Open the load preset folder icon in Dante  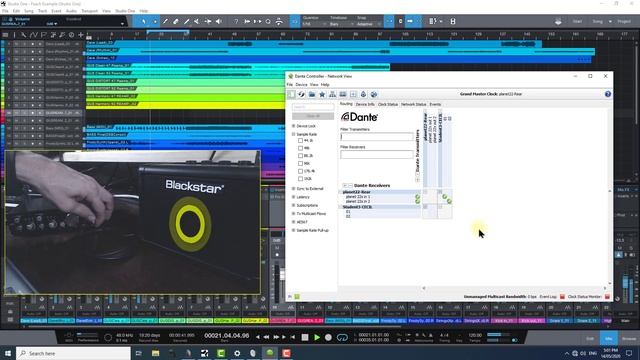(x=312, y=94)
